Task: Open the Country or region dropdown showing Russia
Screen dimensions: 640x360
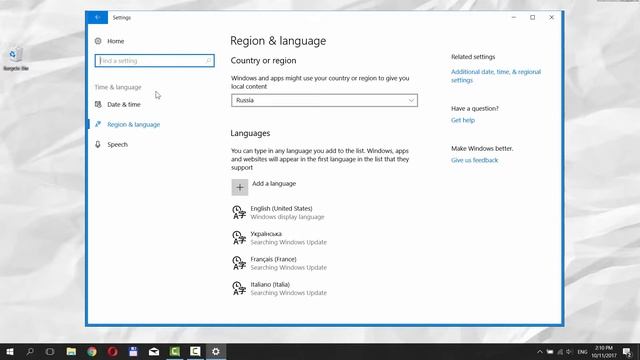Action: click(x=324, y=100)
